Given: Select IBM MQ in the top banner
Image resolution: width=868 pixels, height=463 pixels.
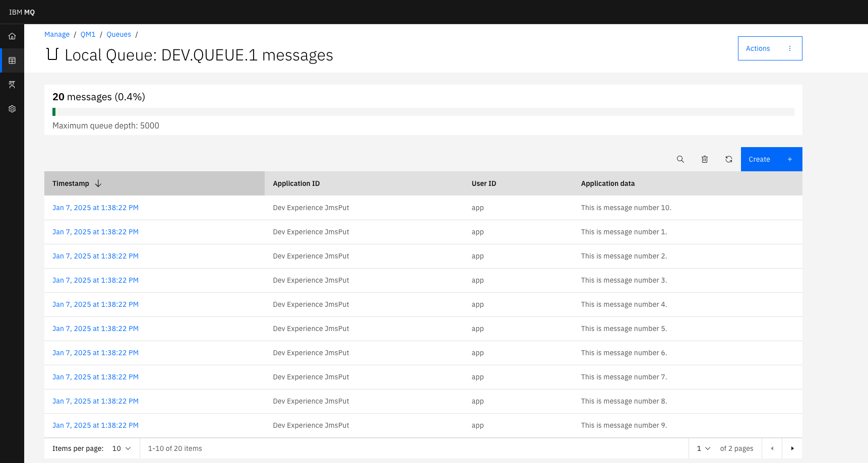Looking at the screenshot, I should coord(21,12).
